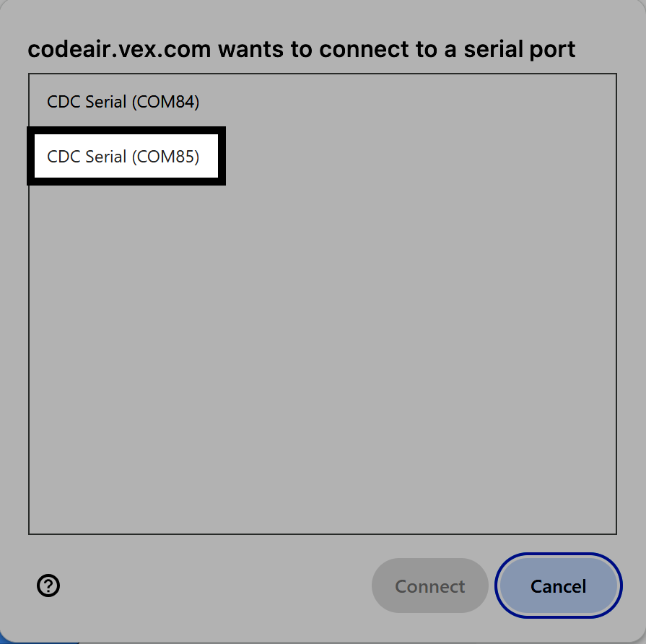Hit Cancel to reject codeair.vex.com request

click(558, 586)
